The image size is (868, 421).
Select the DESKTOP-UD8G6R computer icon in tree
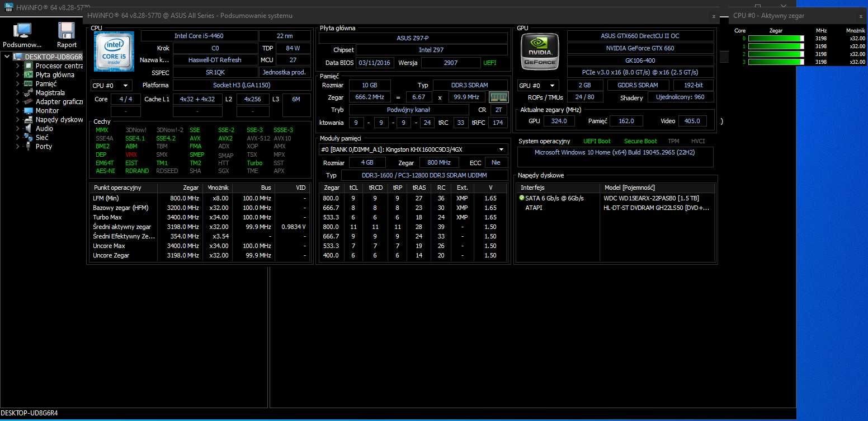tap(18, 57)
